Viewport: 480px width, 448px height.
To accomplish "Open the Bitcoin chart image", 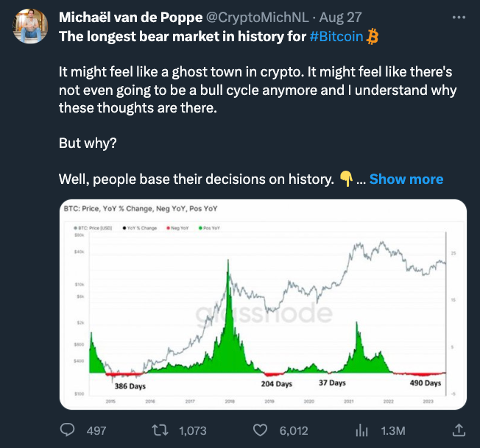I will pyautogui.click(x=263, y=305).
